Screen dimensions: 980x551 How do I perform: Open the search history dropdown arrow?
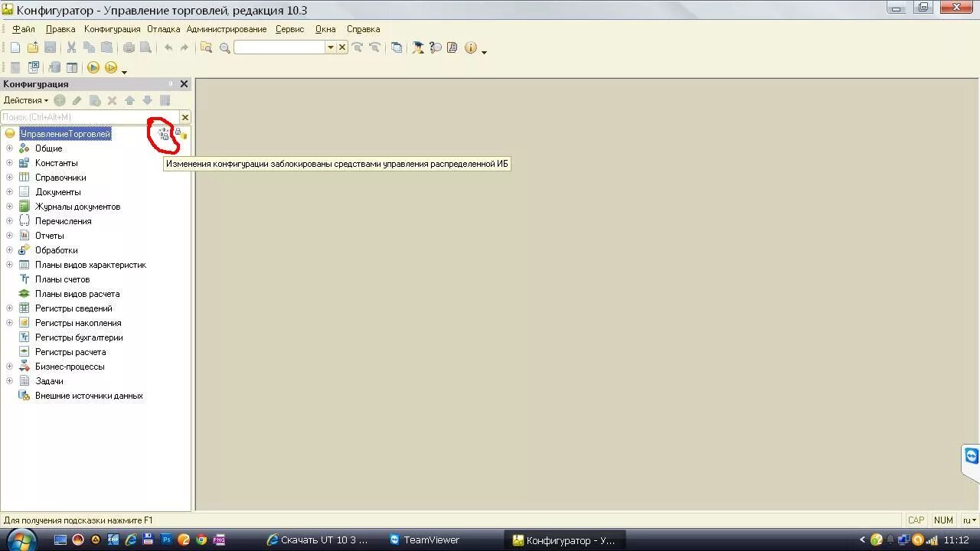[331, 47]
